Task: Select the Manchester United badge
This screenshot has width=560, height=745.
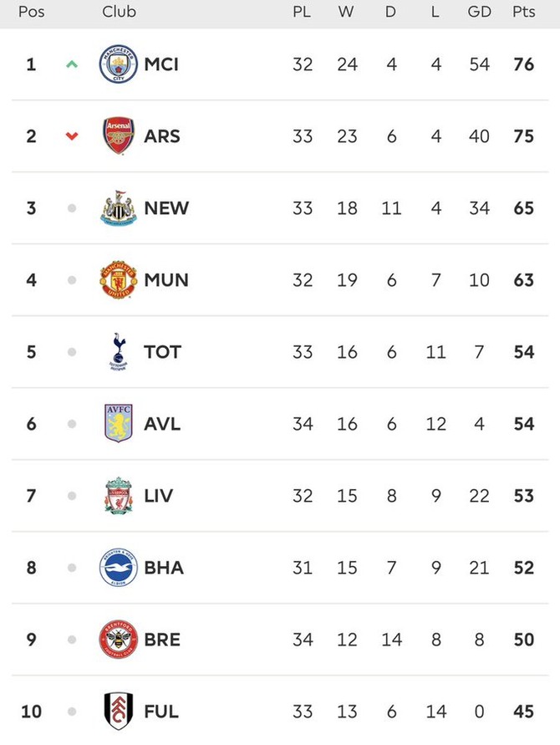Action: coord(119,280)
